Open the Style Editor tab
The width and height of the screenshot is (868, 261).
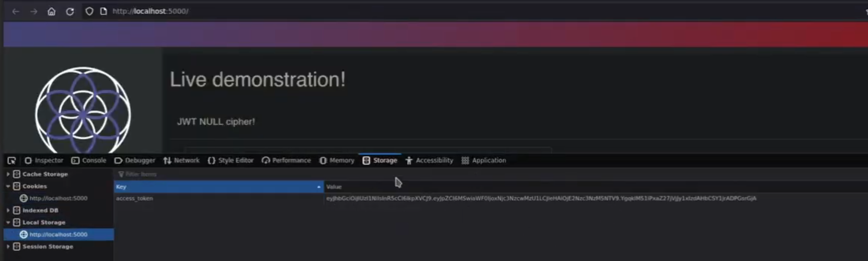[x=230, y=160]
